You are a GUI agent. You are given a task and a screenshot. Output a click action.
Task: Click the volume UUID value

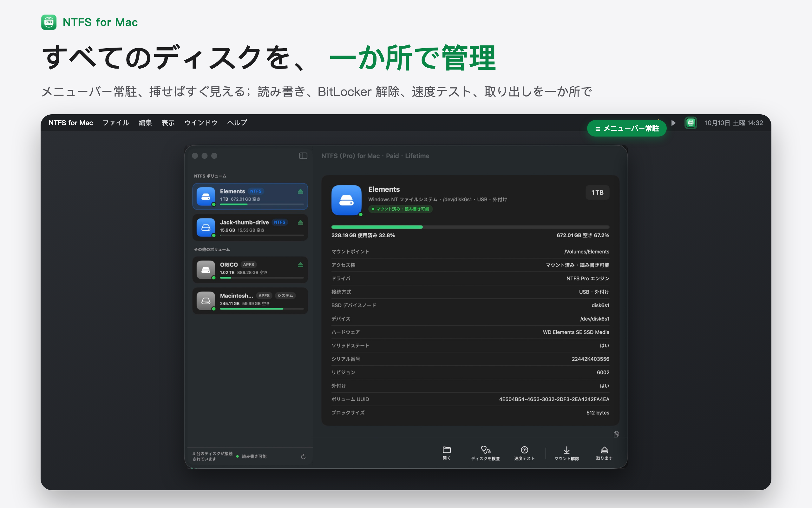click(554, 399)
